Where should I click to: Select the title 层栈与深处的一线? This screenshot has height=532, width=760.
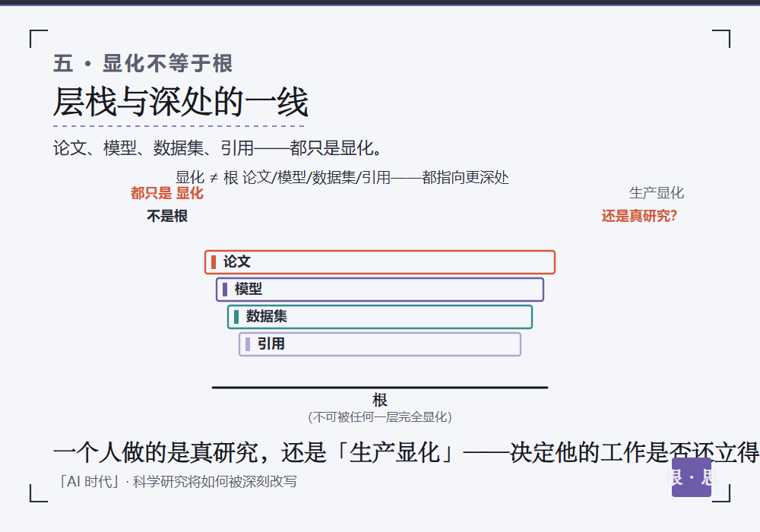pyautogui.click(x=180, y=102)
